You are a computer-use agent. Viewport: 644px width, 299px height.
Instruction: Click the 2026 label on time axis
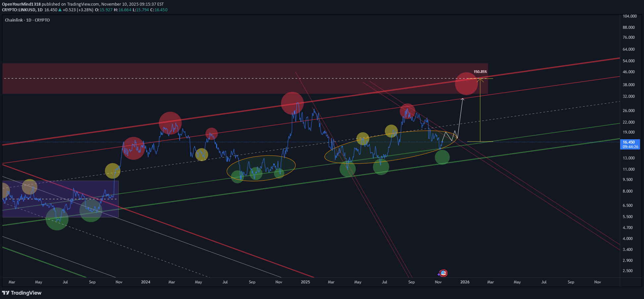(x=465, y=282)
